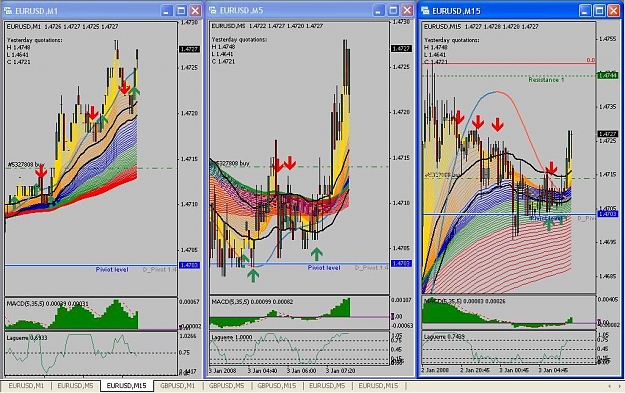Screen dimensions: 625x393
Task: Click the '3 Jan 00:45' time label in M15 chart
Action: click(x=515, y=370)
